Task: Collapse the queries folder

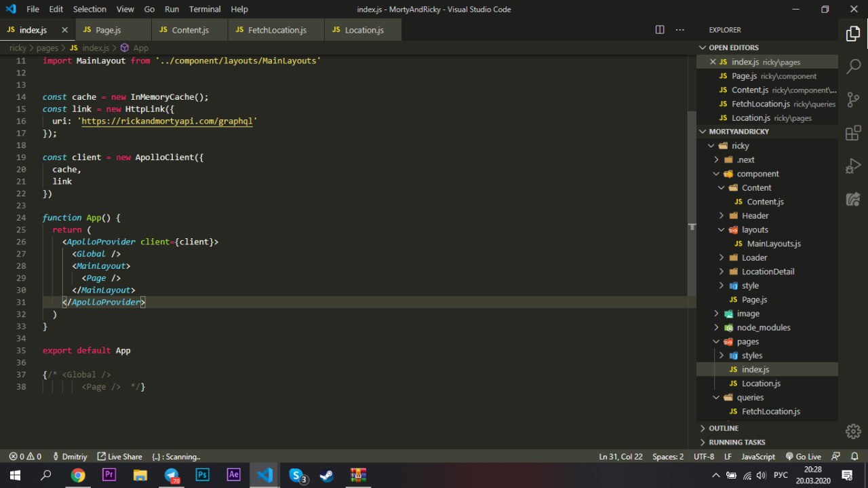Action: [x=767, y=397]
